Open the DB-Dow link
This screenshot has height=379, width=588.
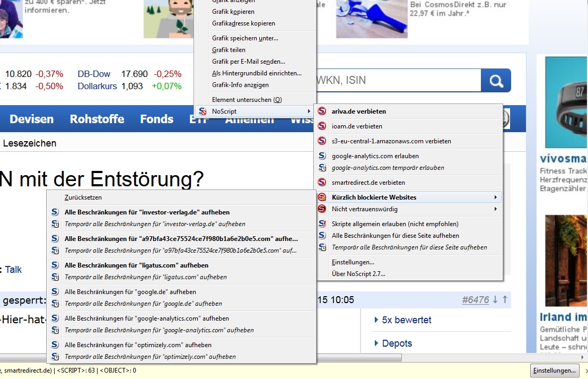[x=94, y=74]
